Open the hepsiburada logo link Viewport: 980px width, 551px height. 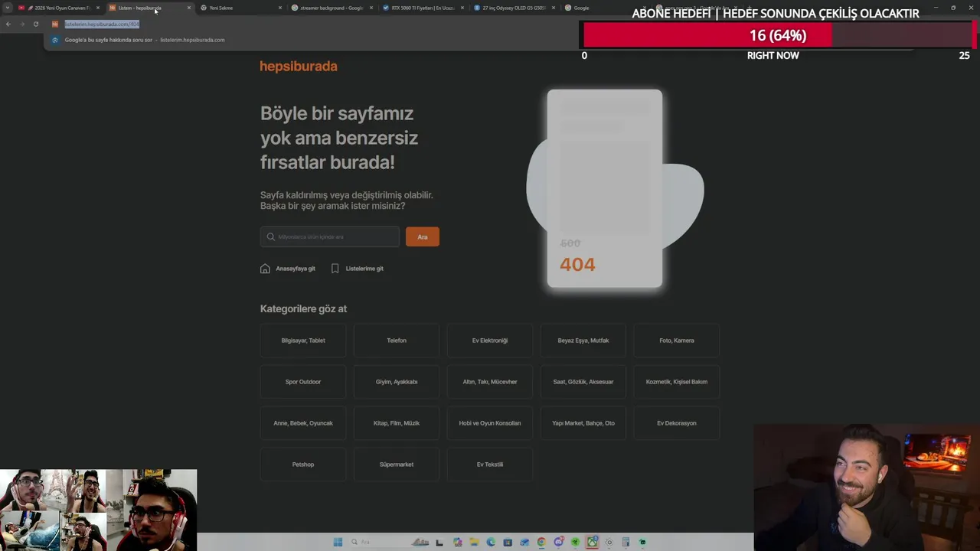[x=299, y=67]
